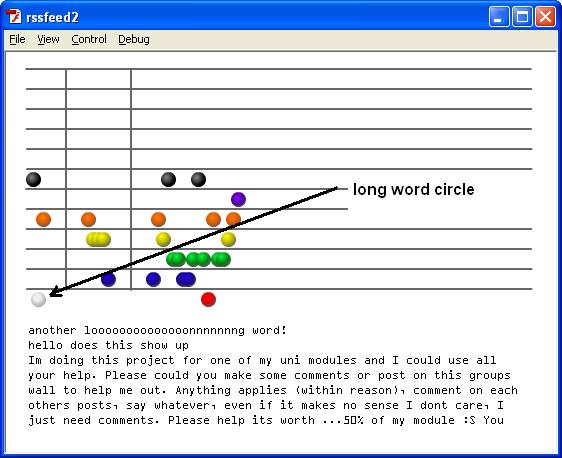562x458 pixels.
Task: Click the text 'another looooooooooooonnnnnnng word!'
Action: coord(158,330)
